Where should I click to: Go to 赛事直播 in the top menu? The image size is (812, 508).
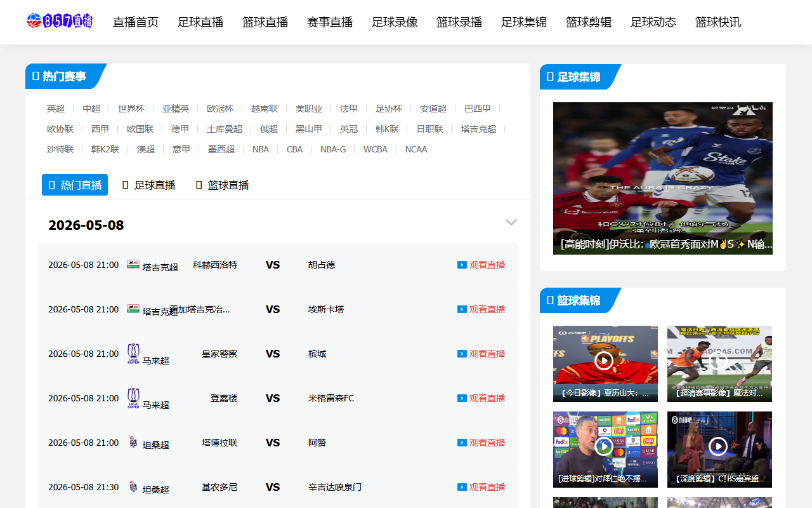click(x=330, y=22)
